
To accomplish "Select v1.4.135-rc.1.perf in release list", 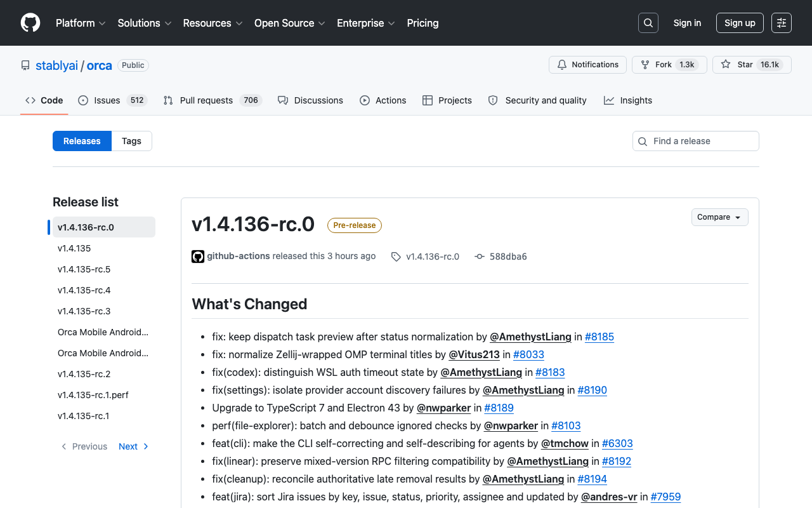I will coord(104,395).
